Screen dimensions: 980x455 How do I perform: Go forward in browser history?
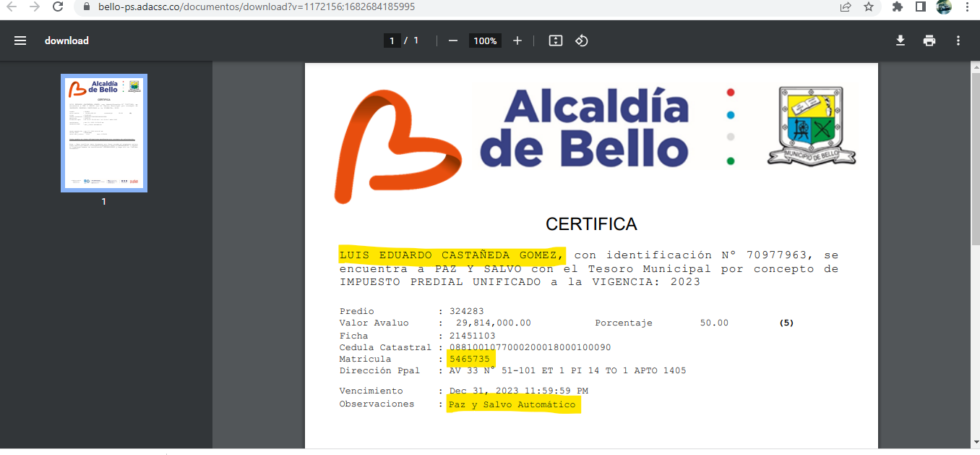35,7
